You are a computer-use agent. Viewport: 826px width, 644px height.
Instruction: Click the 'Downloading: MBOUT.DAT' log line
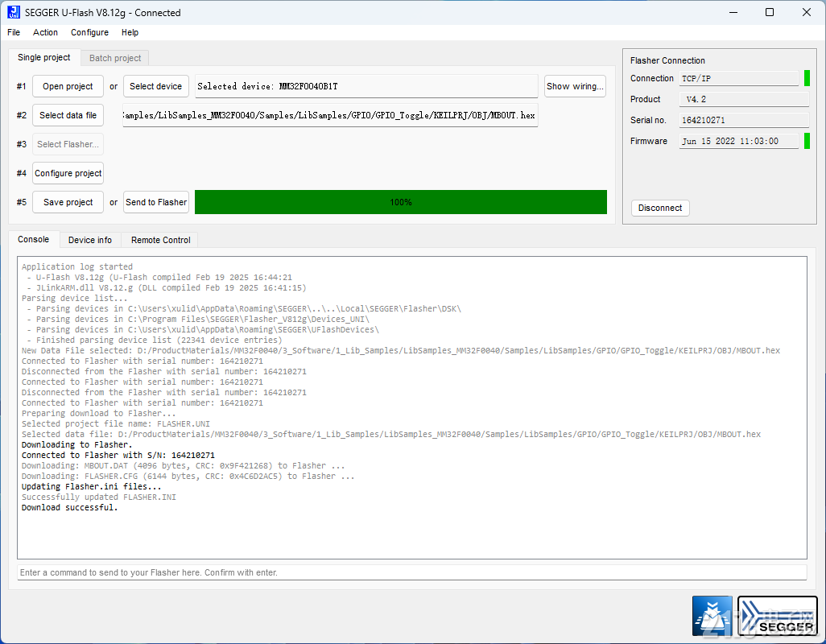[184, 466]
